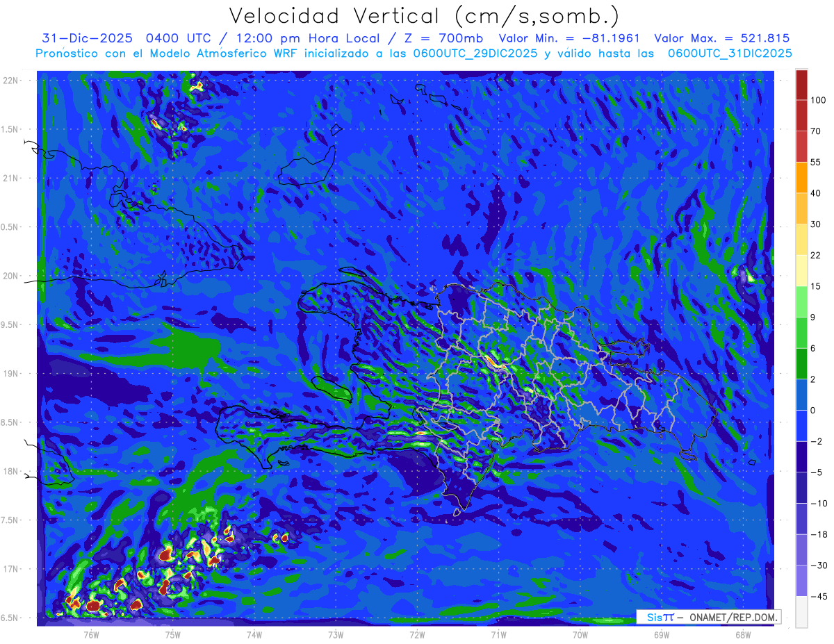Pick the orange swatch between 40 and 55

tap(801, 177)
